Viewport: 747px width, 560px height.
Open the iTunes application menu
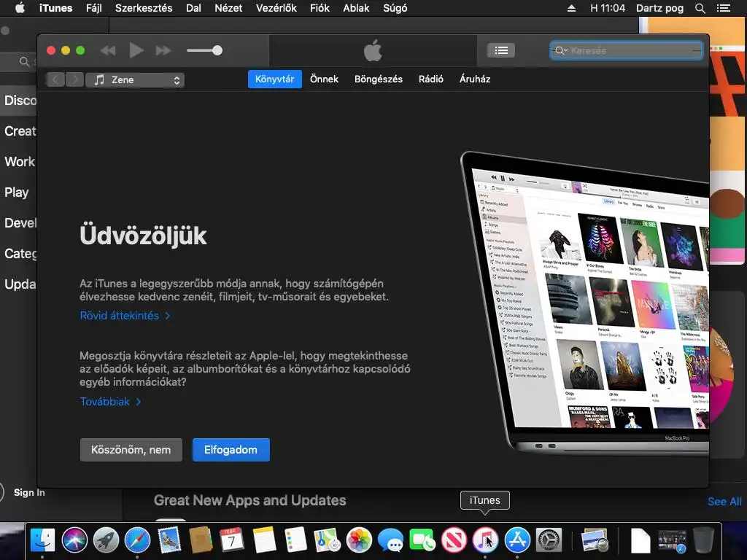click(x=55, y=8)
